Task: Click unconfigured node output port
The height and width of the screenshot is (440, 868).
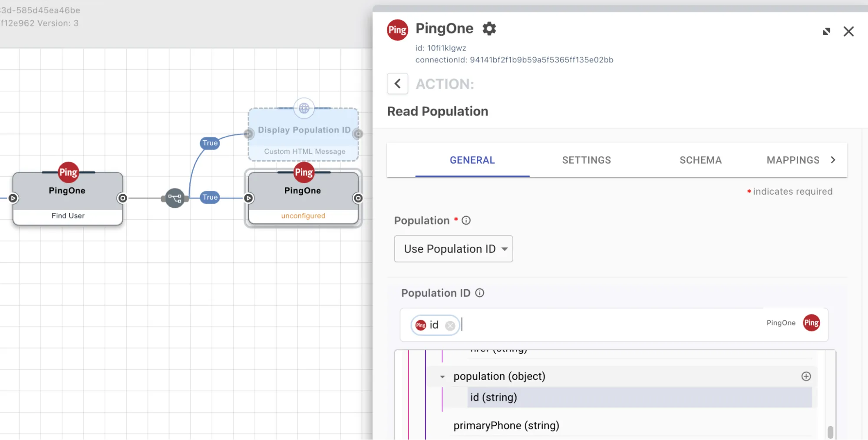Action: 358,198
